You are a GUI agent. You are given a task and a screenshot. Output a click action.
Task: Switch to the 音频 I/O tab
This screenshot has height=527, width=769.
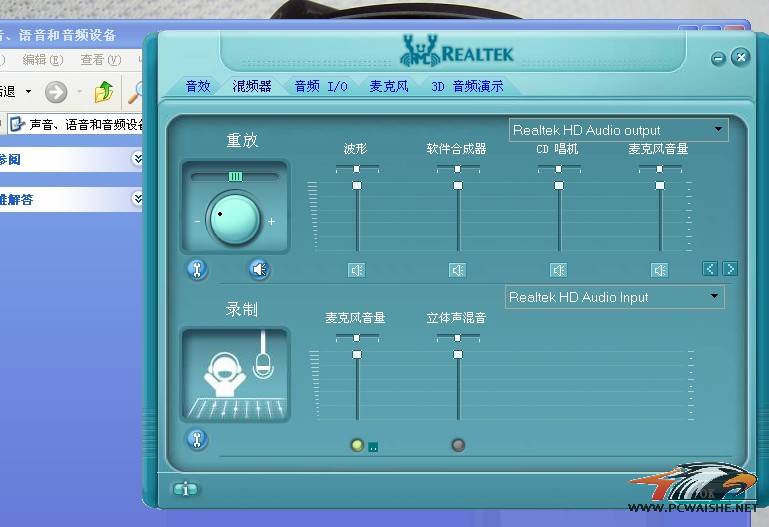(x=321, y=86)
